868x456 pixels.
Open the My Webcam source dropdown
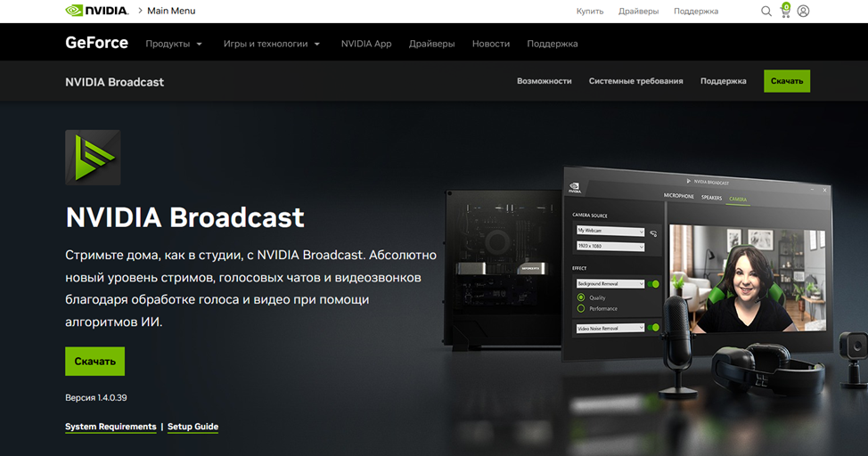610,230
